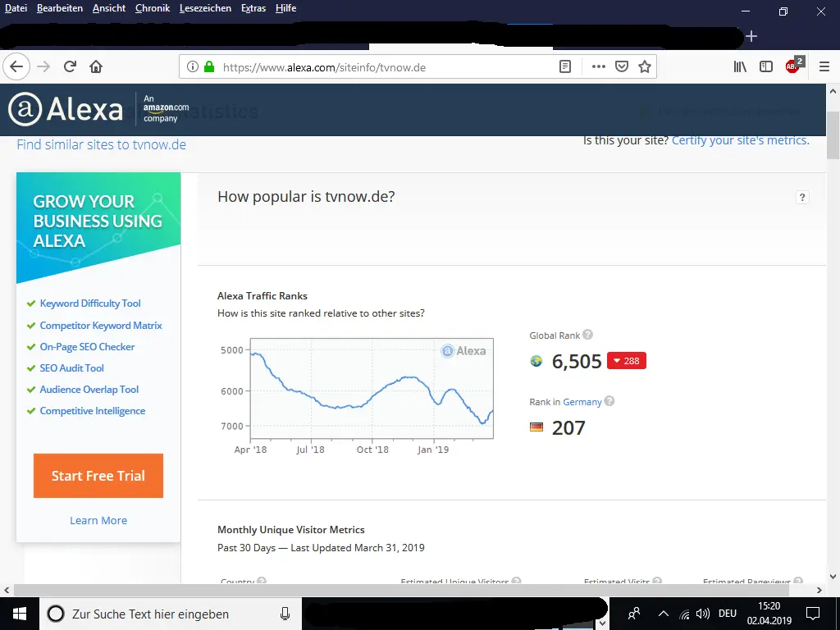Open Find similar sites to tvnow.de
Viewport: 840px width, 630px height.
point(101,144)
